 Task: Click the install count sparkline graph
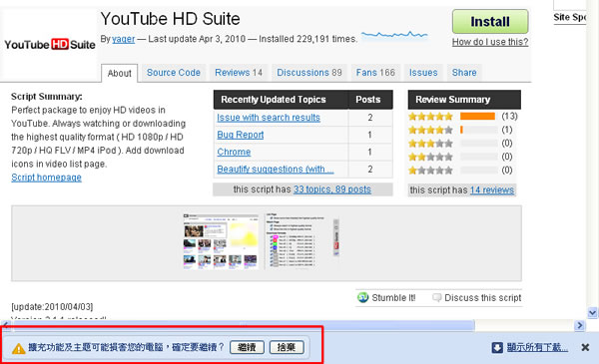pyautogui.click(x=394, y=35)
